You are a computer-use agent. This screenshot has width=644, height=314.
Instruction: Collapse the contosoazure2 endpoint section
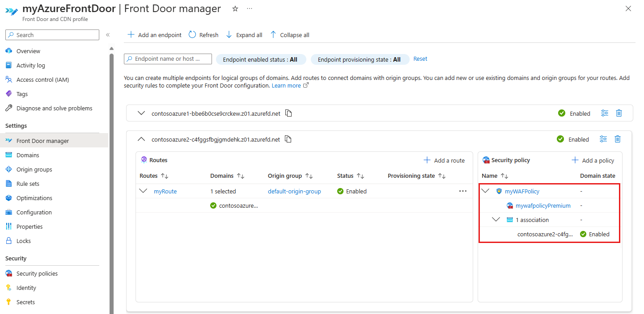click(141, 139)
